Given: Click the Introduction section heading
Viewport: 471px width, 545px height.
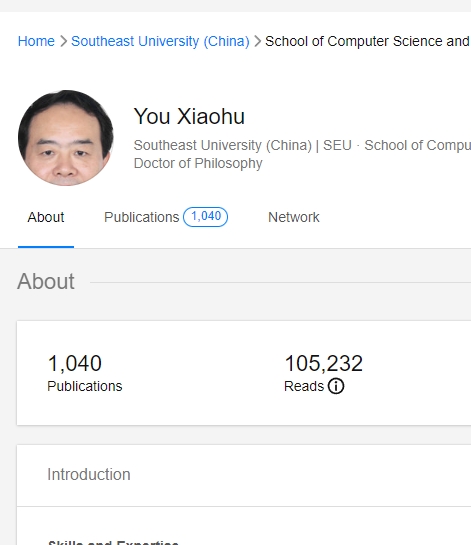Looking at the screenshot, I should click(x=89, y=474).
